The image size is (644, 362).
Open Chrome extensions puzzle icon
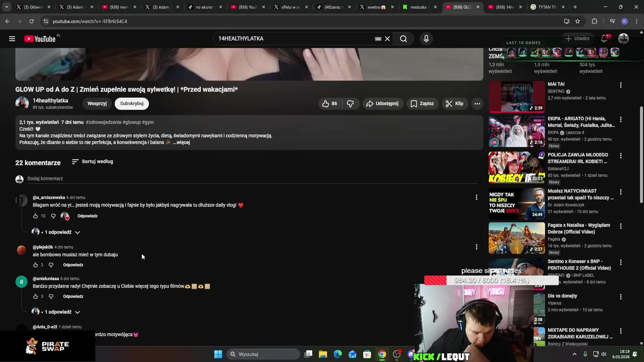point(594,21)
